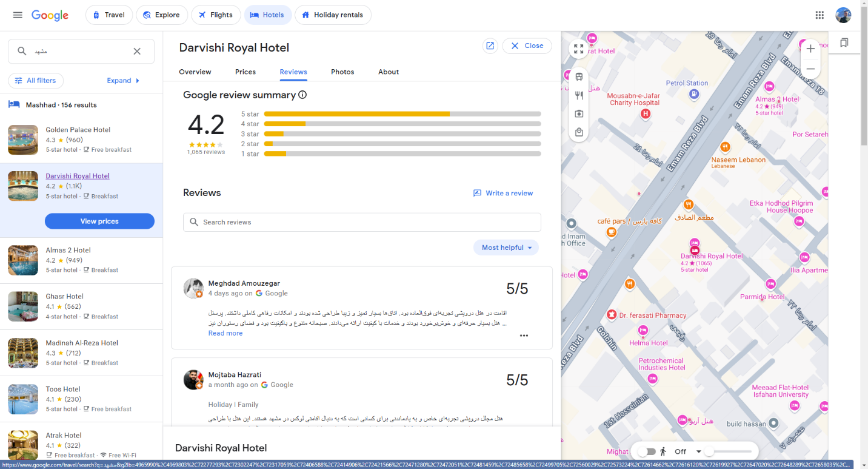Viewport: 868px width, 469px height.
Task: Click Mousabn-e-Jafar Charity Hospital map marker
Action: click(x=646, y=113)
